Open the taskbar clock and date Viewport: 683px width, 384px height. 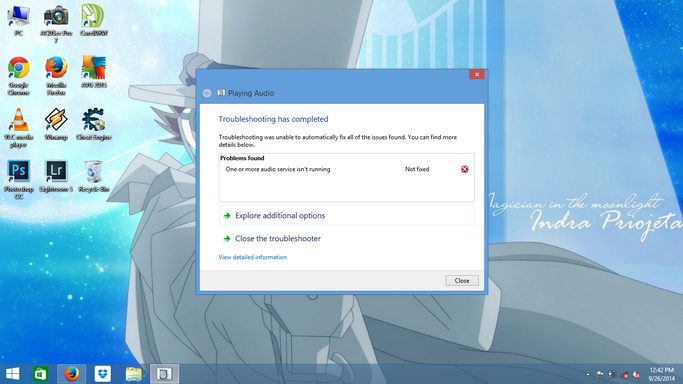point(661,374)
